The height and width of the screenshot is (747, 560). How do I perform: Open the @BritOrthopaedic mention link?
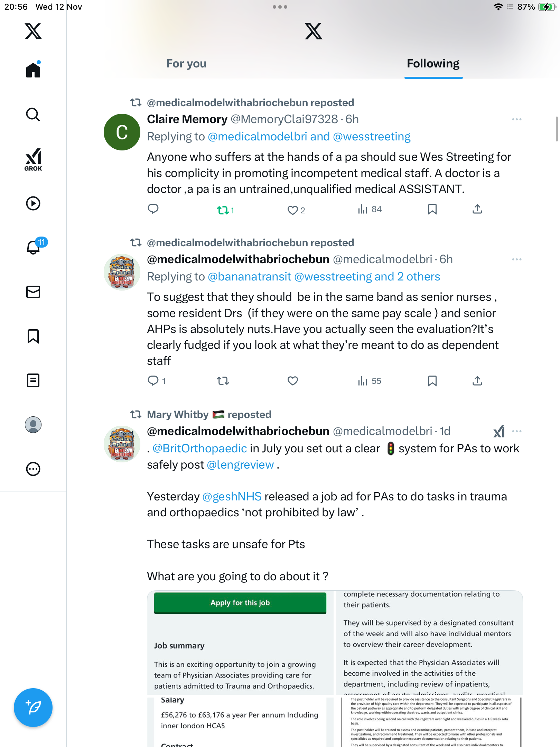click(199, 449)
